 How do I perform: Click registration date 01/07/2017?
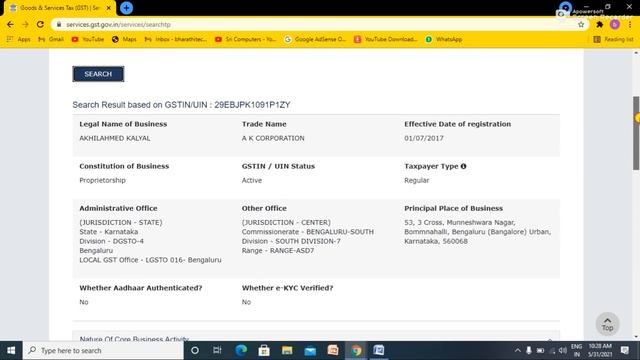(x=424, y=138)
